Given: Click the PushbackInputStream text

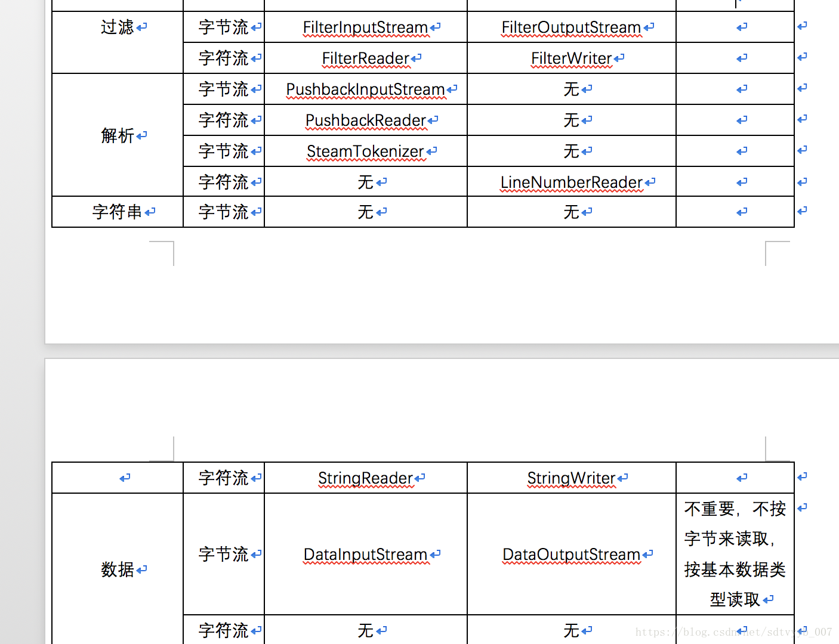Looking at the screenshot, I should (365, 89).
